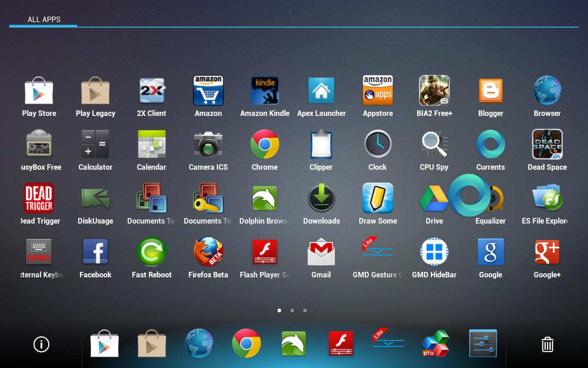Image resolution: width=588 pixels, height=368 pixels.
Task: Launch Amazon Kindle app
Action: pyautogui.click(x=265, y=91)
